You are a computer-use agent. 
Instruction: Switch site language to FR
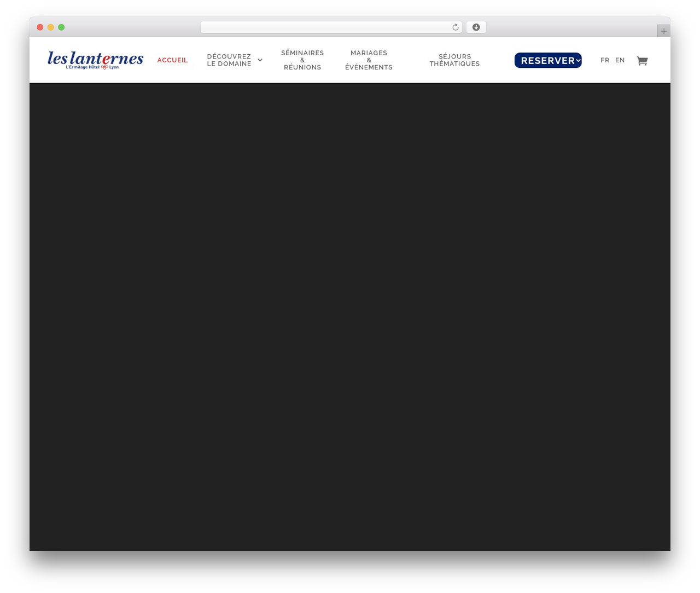[x=605, y=60]
